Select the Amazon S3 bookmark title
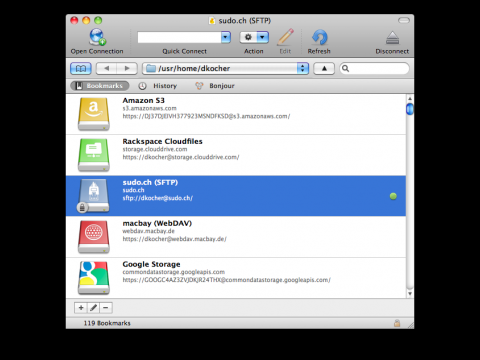 (x=144, y=100)
